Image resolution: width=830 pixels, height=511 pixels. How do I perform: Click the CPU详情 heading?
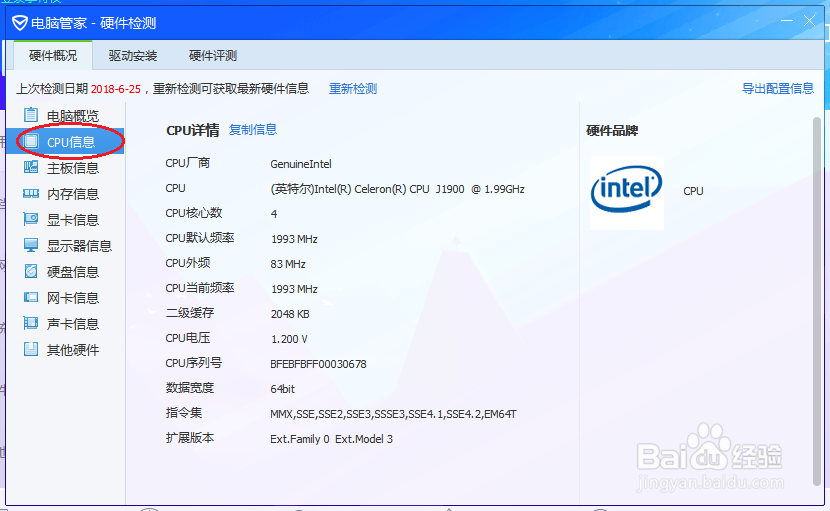[x=193, y=130]
